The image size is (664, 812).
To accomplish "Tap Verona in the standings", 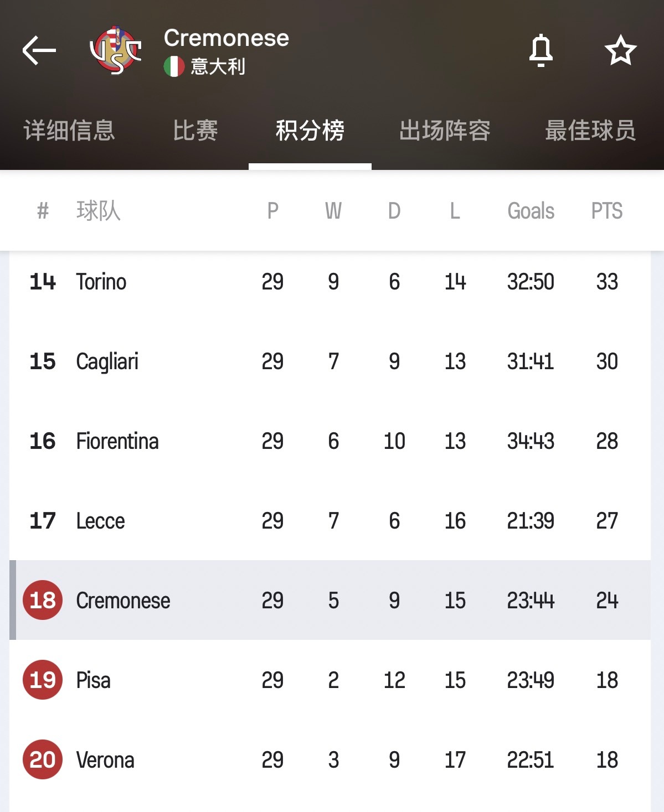I will tap(105, 760).
